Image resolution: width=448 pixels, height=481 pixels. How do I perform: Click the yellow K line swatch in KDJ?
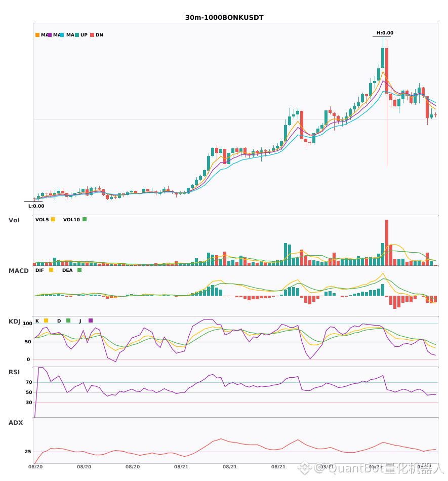(46, 320)
